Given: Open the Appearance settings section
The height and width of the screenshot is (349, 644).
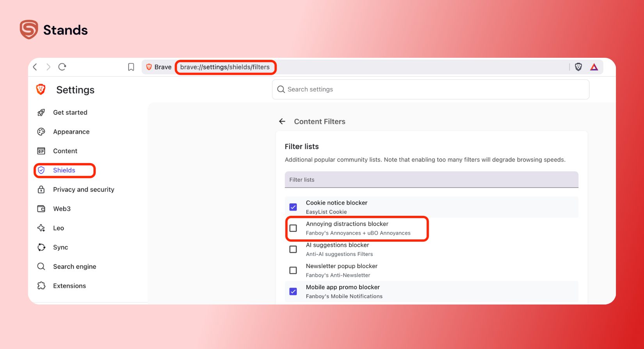Looking at the screenshot, I should click(x=71, y=132).
